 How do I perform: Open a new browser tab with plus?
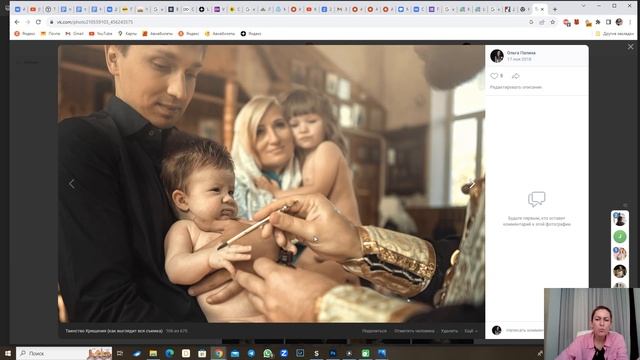pyautogui.click(x=555, y=9)
